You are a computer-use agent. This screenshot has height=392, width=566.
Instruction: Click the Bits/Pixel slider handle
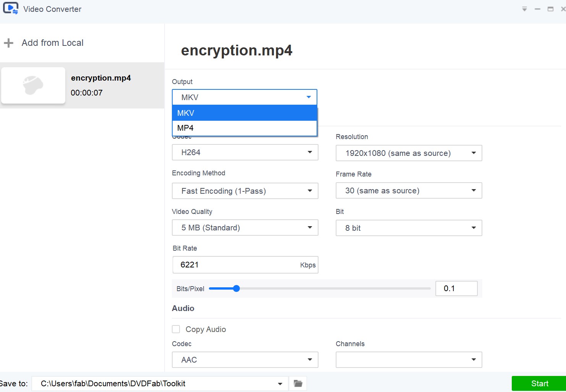click(x=236, y=288)
